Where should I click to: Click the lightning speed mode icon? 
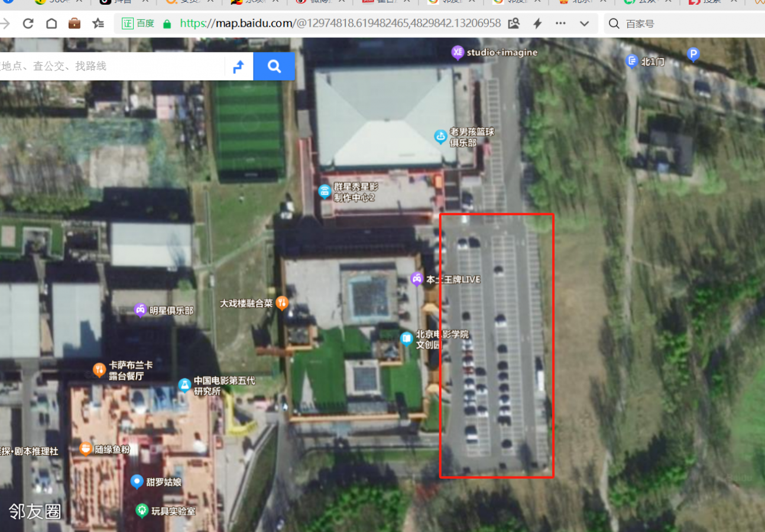(x=537, y=24)
